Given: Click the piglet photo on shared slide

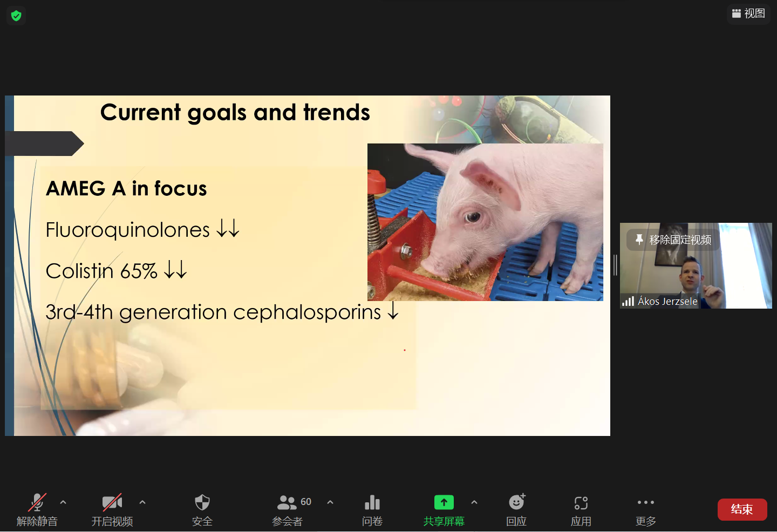Looking at the screenshot, I should tap(485, 222).
